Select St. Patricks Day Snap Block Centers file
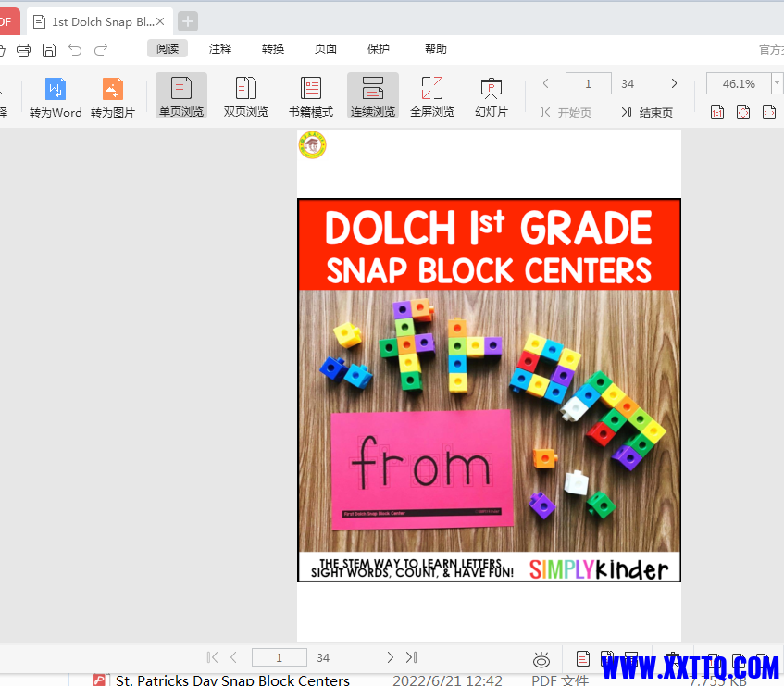Image resolution: width=784 pixels, height=686 pixels. click(232, 680)
